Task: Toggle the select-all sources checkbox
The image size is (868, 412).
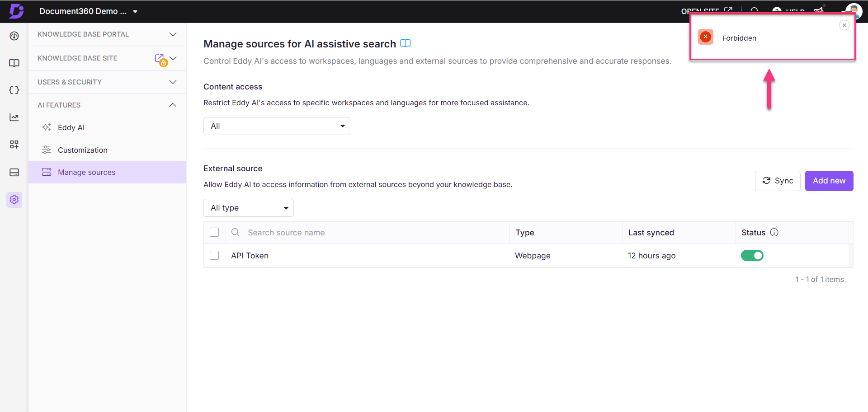Action: click(214, 232)
